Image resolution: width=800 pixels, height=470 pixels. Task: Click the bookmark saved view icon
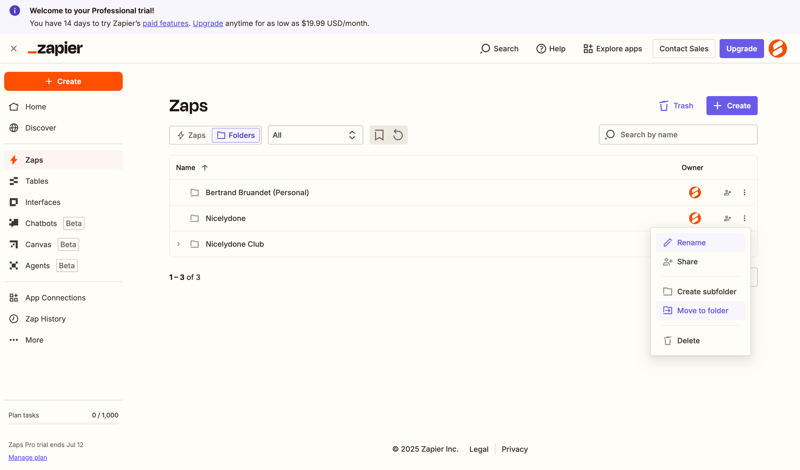[x=379, y=135]
